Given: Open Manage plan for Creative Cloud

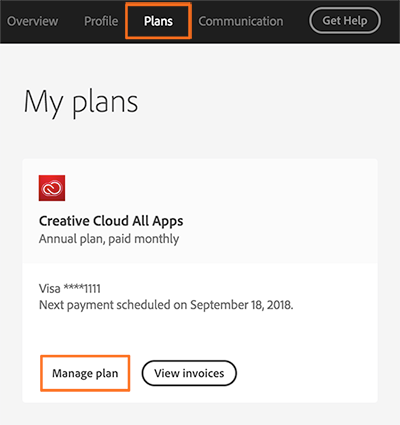Looking at the screenshot, I should point(85,373).
